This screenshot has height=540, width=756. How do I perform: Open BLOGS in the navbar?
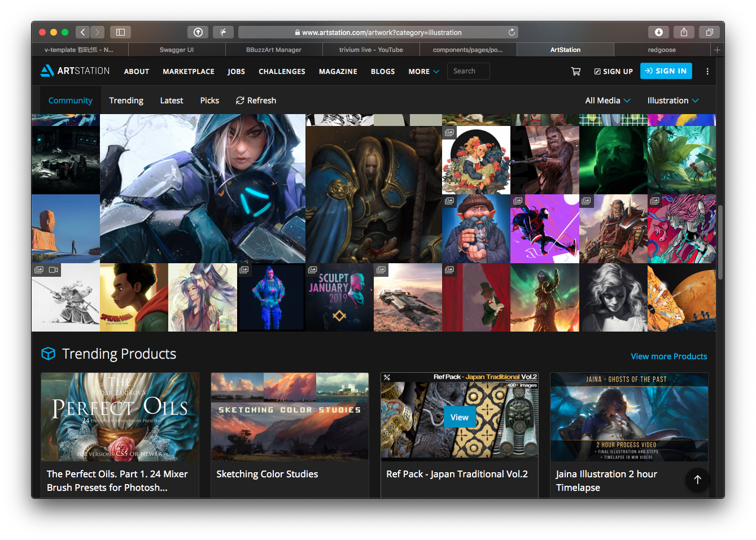click(383, 72)
